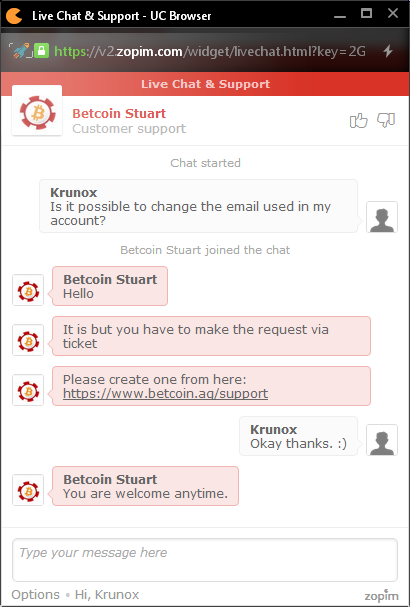Image resolution: width=410 pixels, height=607 pixels.
Task: Click the UC Browser logo in title bar
Action: tap(14, 15)
